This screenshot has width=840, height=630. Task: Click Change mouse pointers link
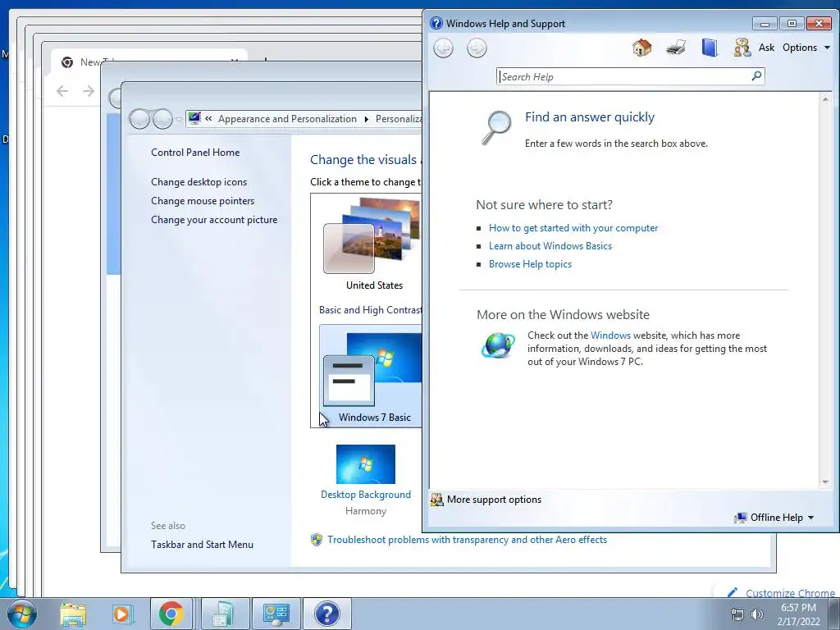(x=203, y=201)
